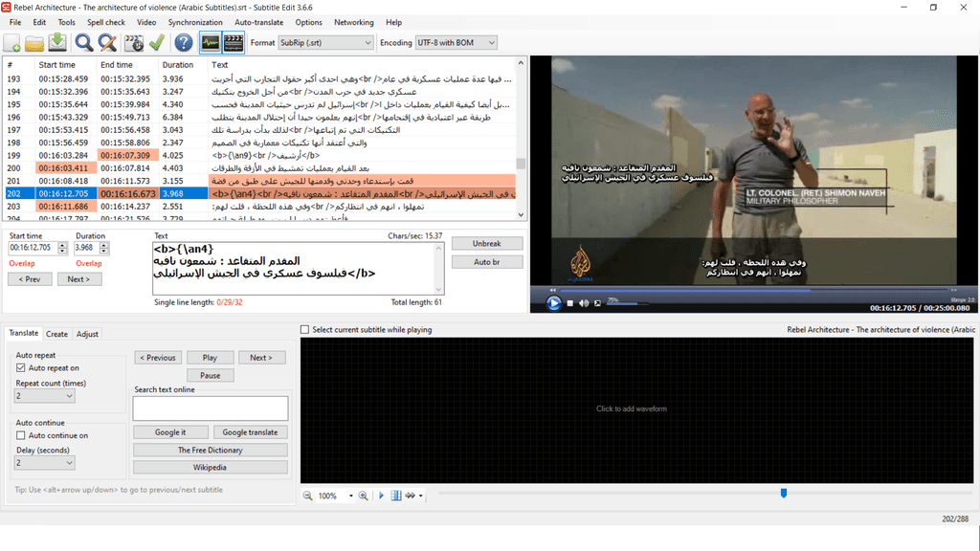Image resolution: width=980 pixels, height=551 pixels.
Task: Open the File menu
Action: [x=15, y=22]
